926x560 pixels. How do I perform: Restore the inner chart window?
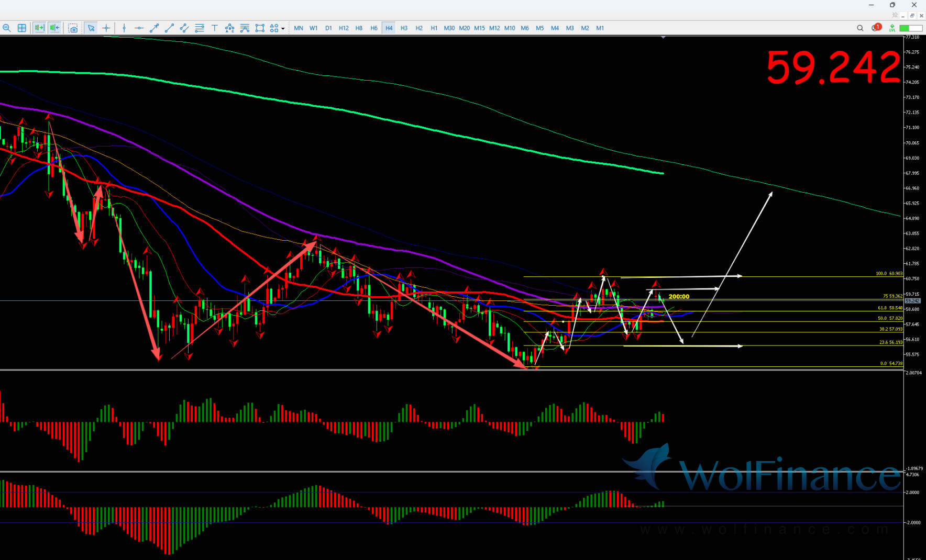point(912,16)
